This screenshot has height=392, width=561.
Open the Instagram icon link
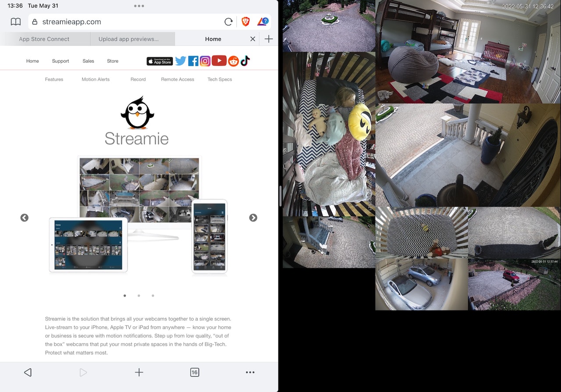(205, 61)
